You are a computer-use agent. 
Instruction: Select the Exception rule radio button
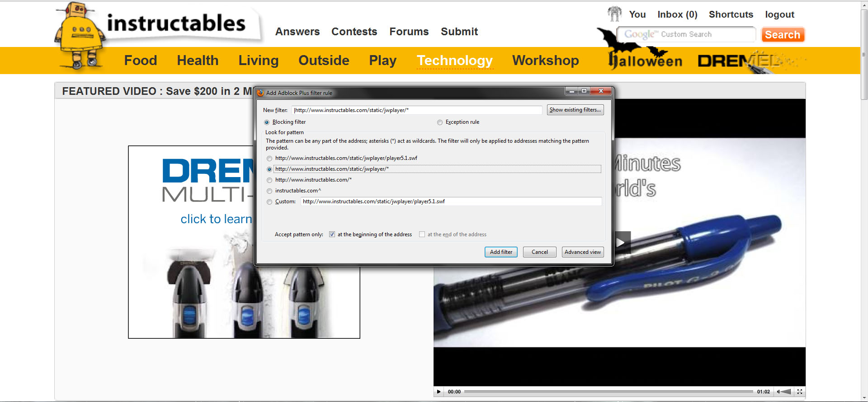point(440,122)
